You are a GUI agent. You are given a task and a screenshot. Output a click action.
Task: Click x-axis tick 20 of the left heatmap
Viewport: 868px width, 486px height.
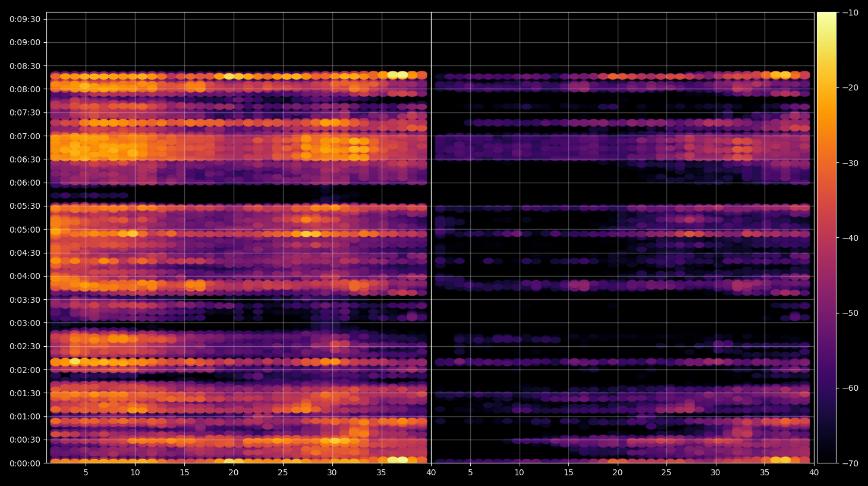[x=234, y=473]
